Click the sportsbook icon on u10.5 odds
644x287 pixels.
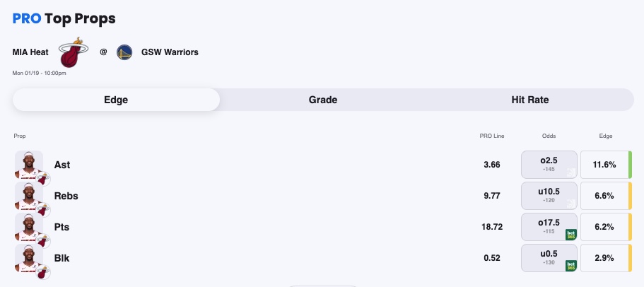(570, 203)
